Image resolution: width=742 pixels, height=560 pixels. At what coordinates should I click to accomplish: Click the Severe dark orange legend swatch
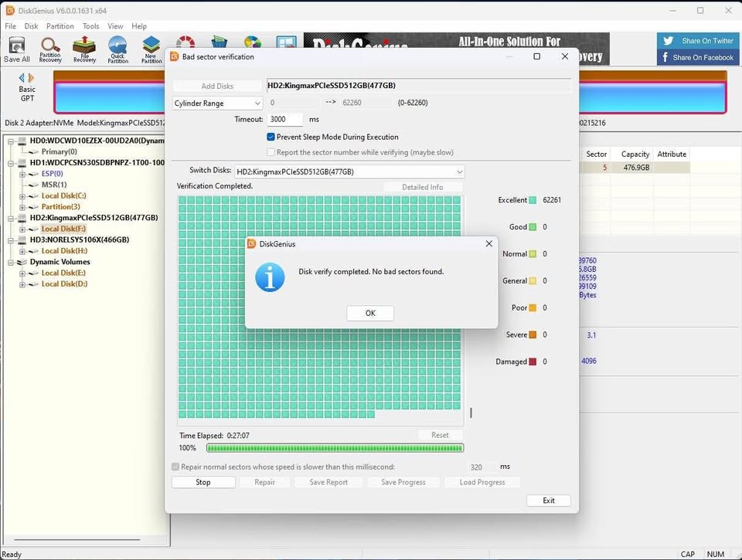533,335
